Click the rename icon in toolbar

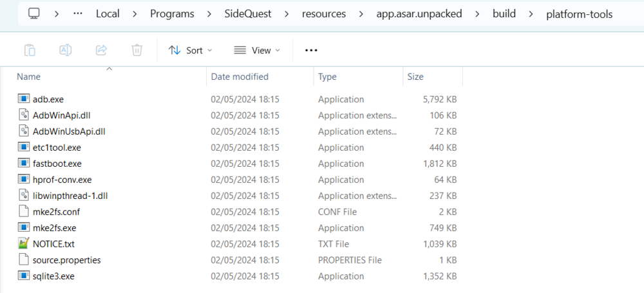(65, 50)
